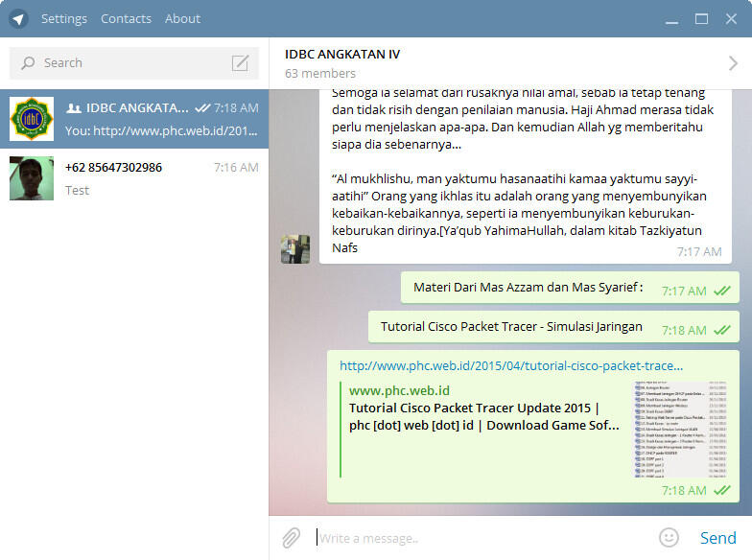
Task: Open the Settings menu
Action: coord(64,19)
